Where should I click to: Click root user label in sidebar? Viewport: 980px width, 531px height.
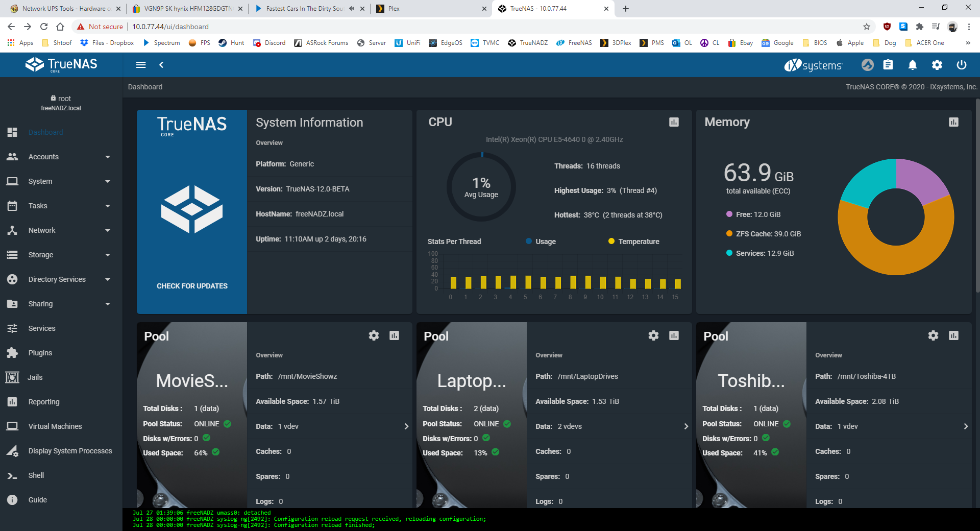[x=61, y=99]
